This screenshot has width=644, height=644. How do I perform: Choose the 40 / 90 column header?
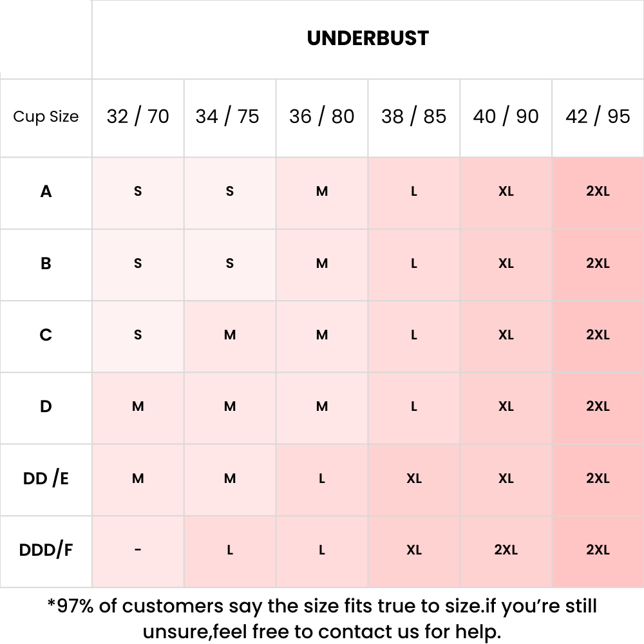pos(506,117)
